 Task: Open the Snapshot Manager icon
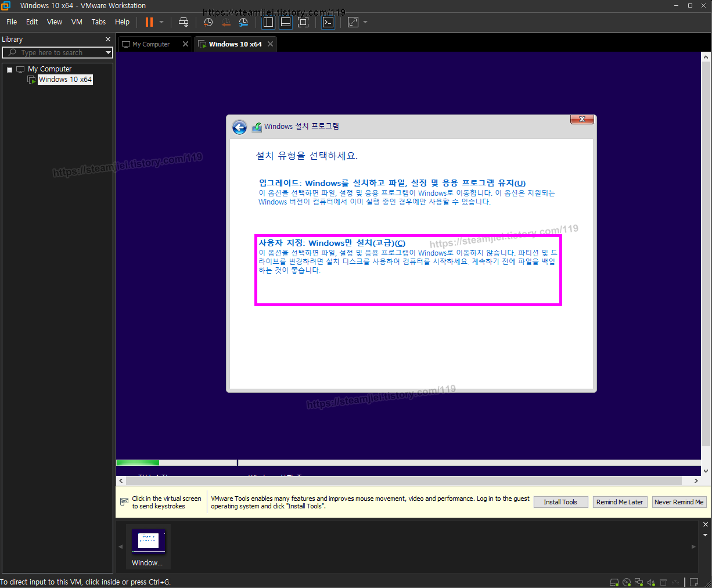(243, 22)
